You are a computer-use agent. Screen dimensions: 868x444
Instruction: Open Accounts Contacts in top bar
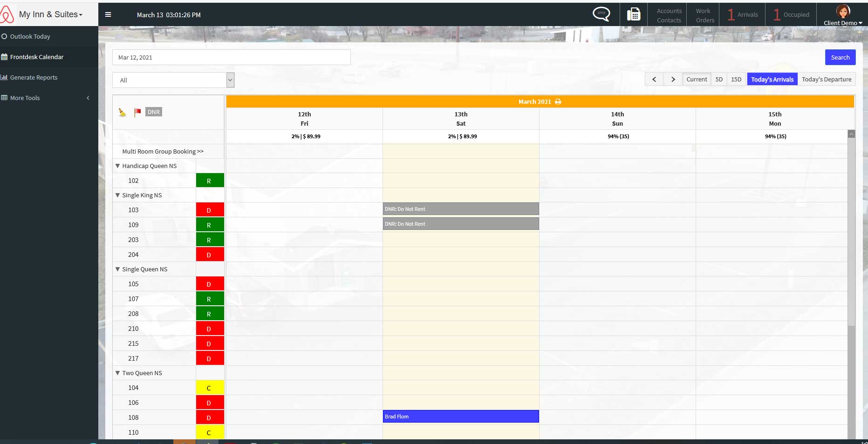click(x=669, y=15)
